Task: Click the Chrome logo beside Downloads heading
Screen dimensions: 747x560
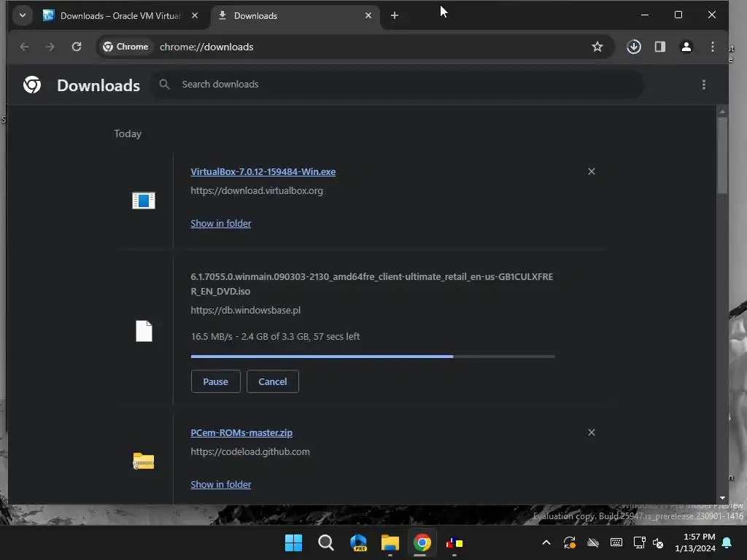Action: click(32, 85)
